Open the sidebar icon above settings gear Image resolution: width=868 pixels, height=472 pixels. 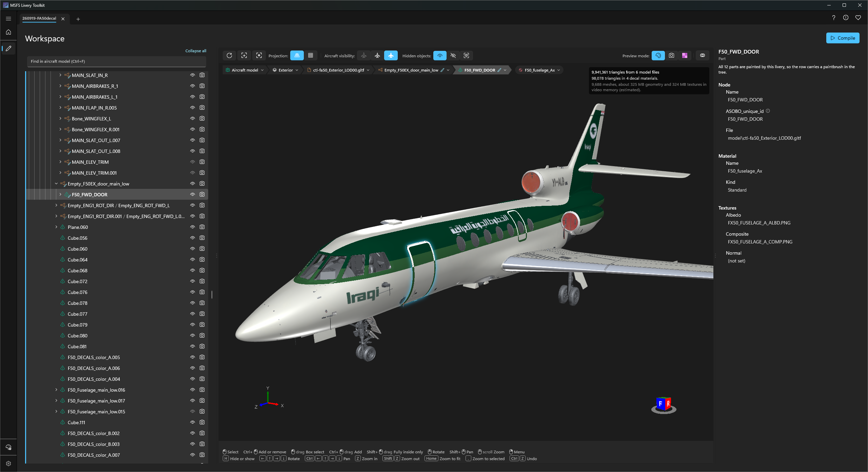(8, 447)
